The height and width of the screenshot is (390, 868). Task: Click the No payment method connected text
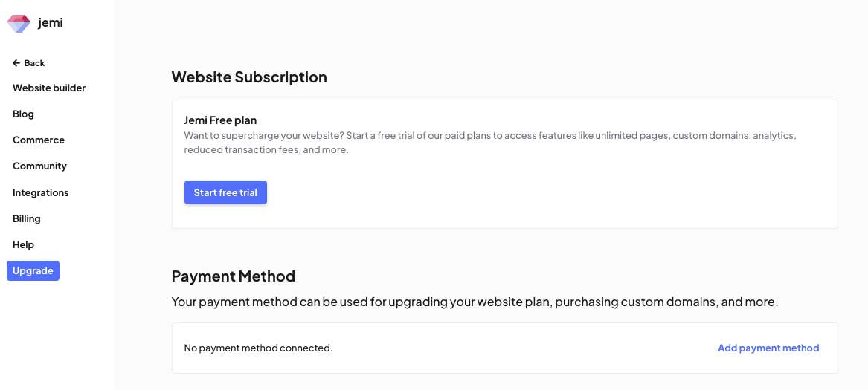[259, 348]
